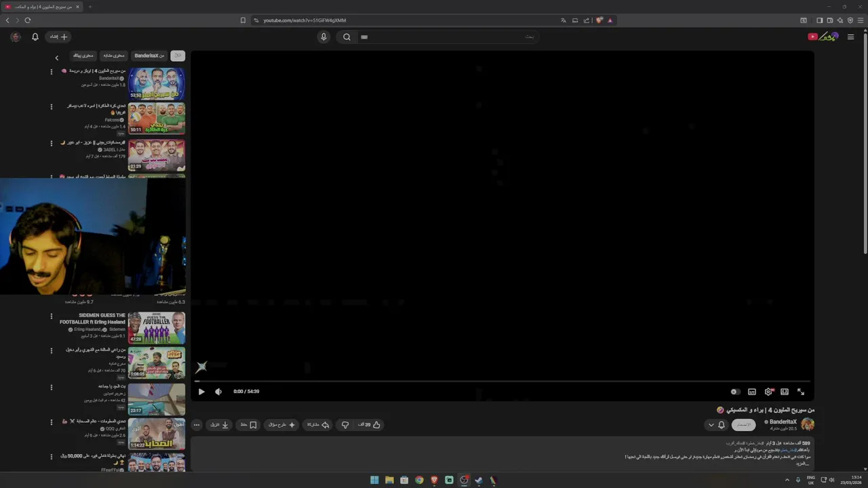Dislike the video with the thumbs down icon
This screenshot has width=868, height=488.
tap(345, 425)
